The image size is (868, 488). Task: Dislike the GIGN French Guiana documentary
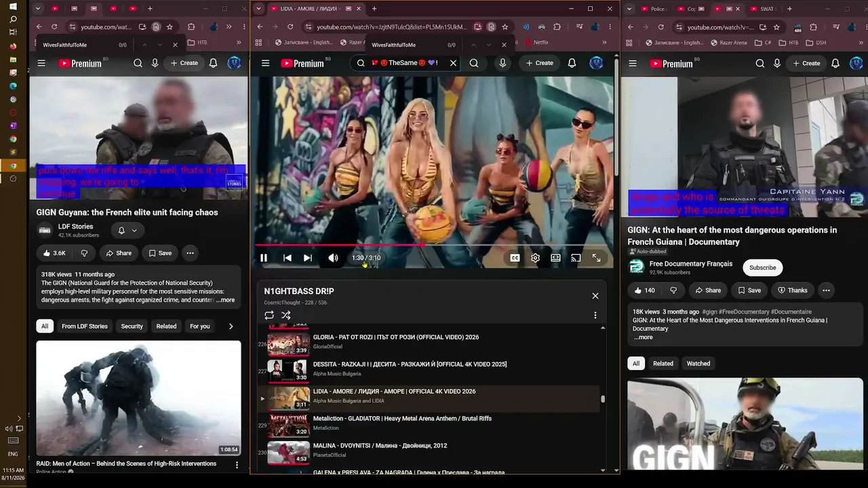[x=673, y=290]
